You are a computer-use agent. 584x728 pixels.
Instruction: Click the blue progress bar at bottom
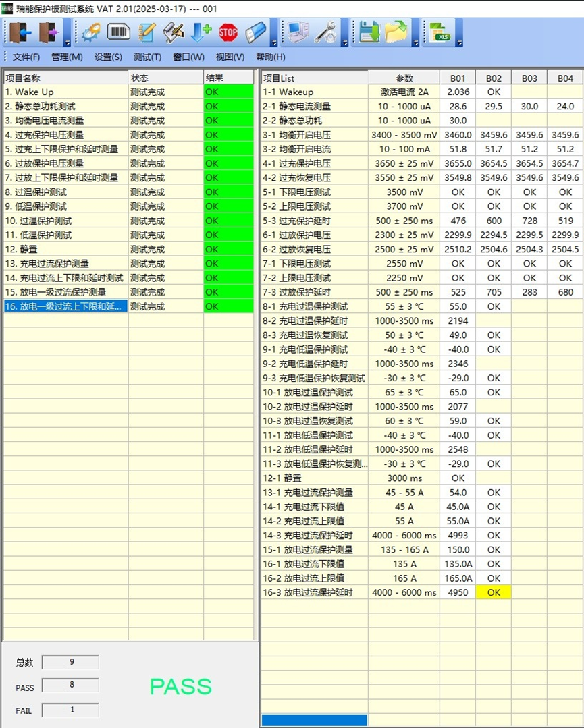[x=315, y=720]
